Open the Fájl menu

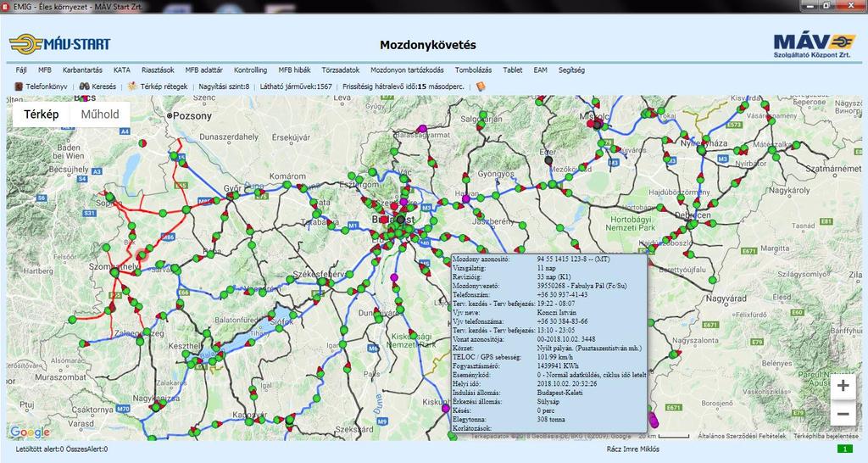click(x=21, y=70)
